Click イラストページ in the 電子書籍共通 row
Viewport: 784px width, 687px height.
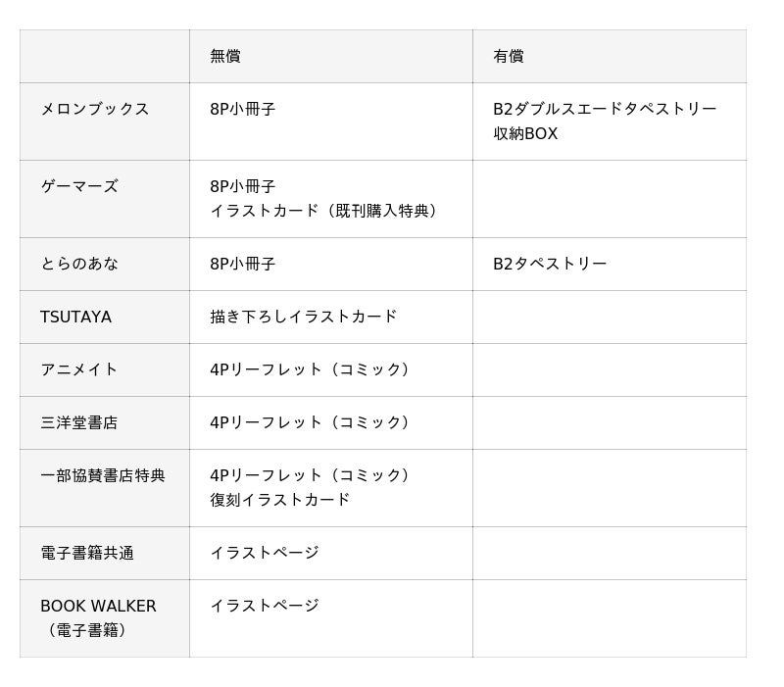point(265,554)
